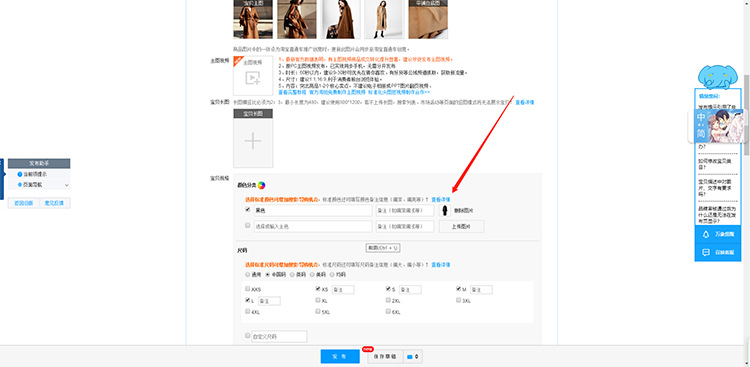Image resolution: width=750 pixels, height=367 pixels.
Task: Click the page vertical scrollbar
Action: coord(747,115)
